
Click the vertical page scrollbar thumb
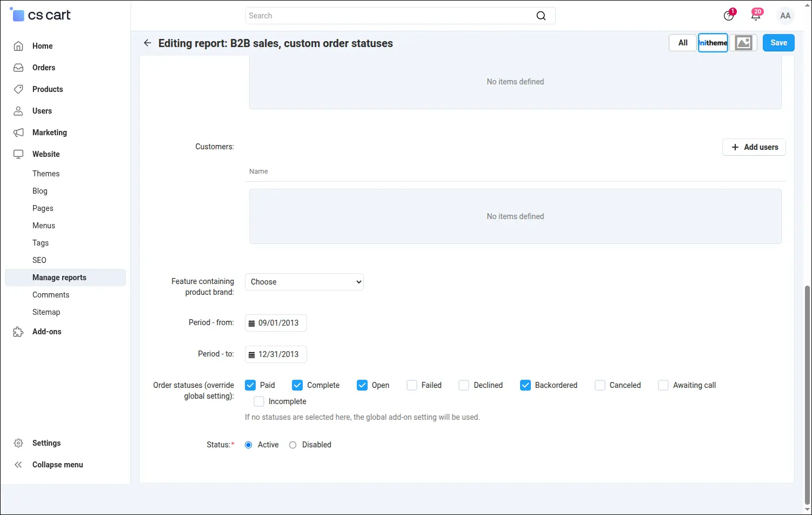coord(808,395)
